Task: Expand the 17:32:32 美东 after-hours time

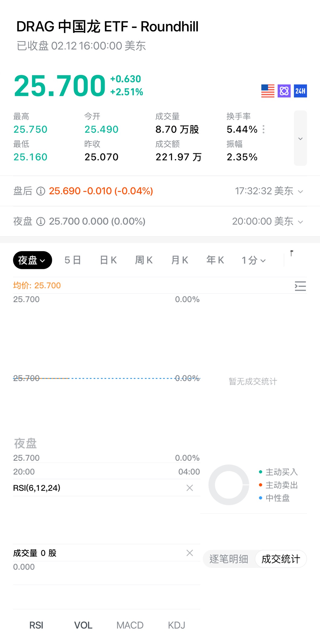Action: click(269, 191)
